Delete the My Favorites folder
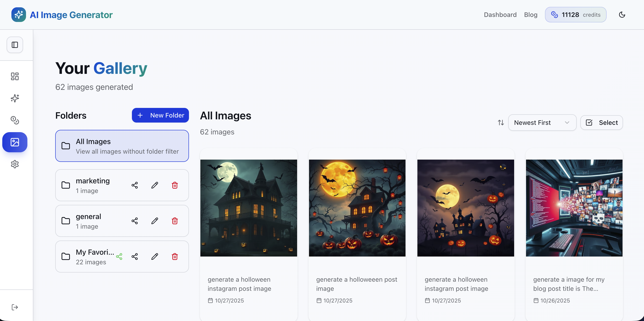 point(175,256)
